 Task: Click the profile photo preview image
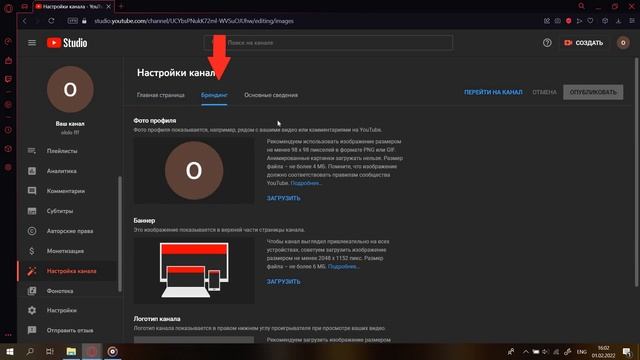(194, 171)
